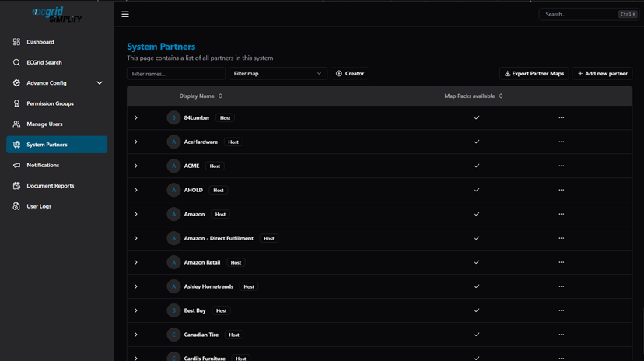Click the Ctrl K shortcut badge
This screenshot has width=644, height=361.
pyautogui.click(x=628, y=14)
